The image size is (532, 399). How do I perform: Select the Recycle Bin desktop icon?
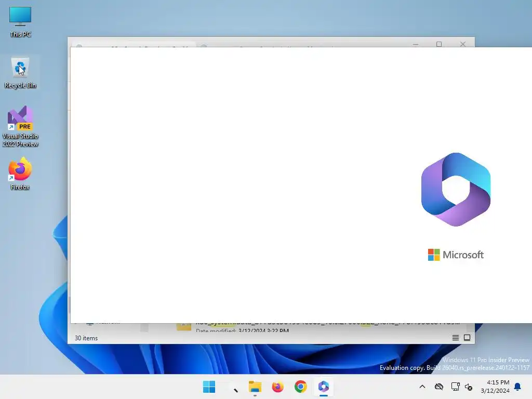tap(20, 73)
